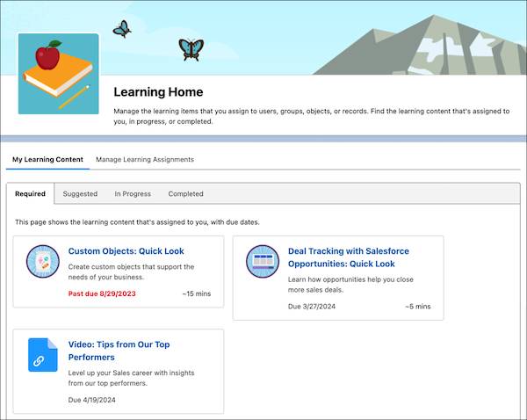The height and width of the screenshot is (420, 527).
Task: Open Video: Tips from Our Top Performers
Action: (x=119, y=351)
